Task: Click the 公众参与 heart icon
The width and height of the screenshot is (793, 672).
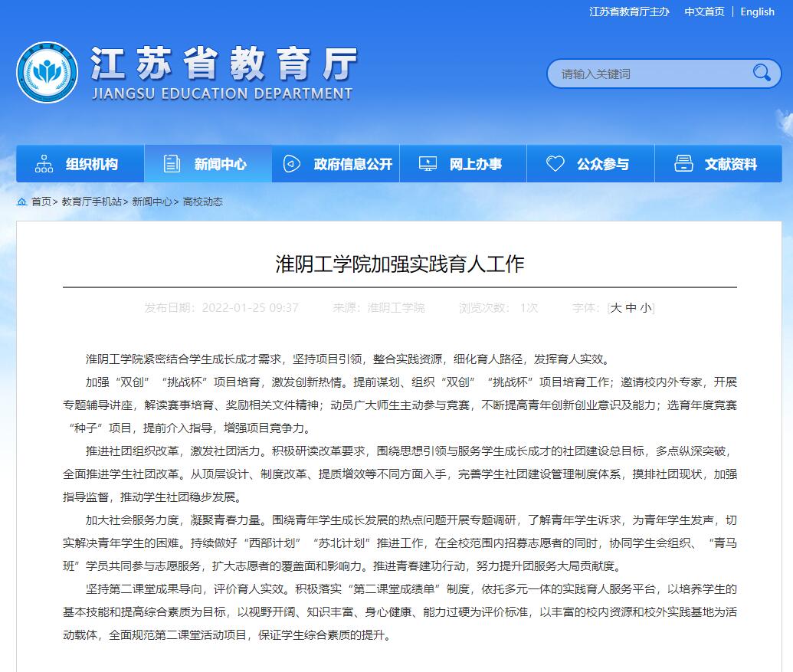Action: point(555,164)
